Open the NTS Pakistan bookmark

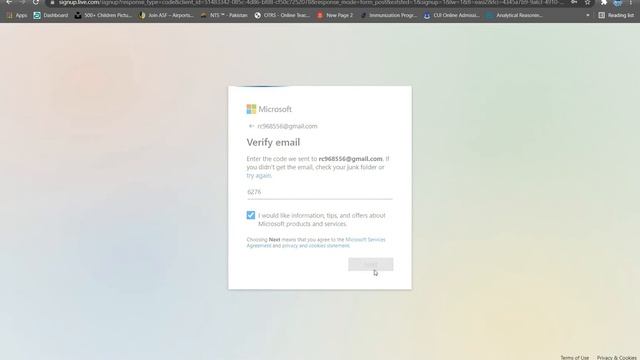pyautogui.click(x=224, y=15)
